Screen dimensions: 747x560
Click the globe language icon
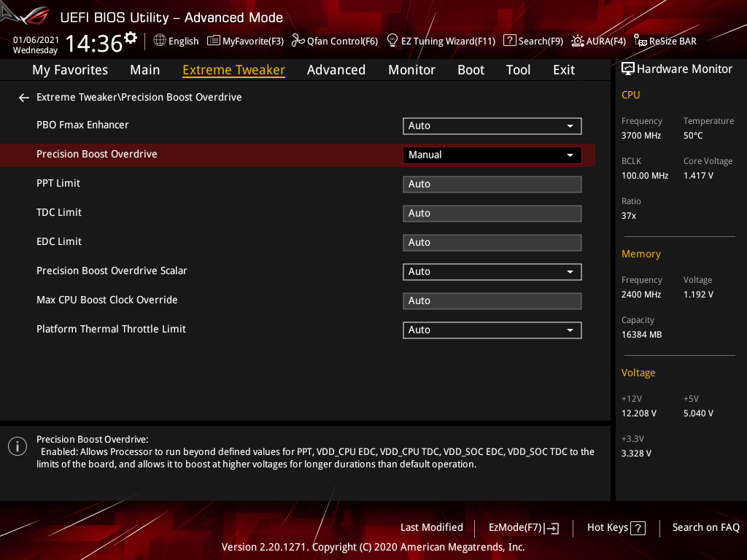[x=160, y=41]
